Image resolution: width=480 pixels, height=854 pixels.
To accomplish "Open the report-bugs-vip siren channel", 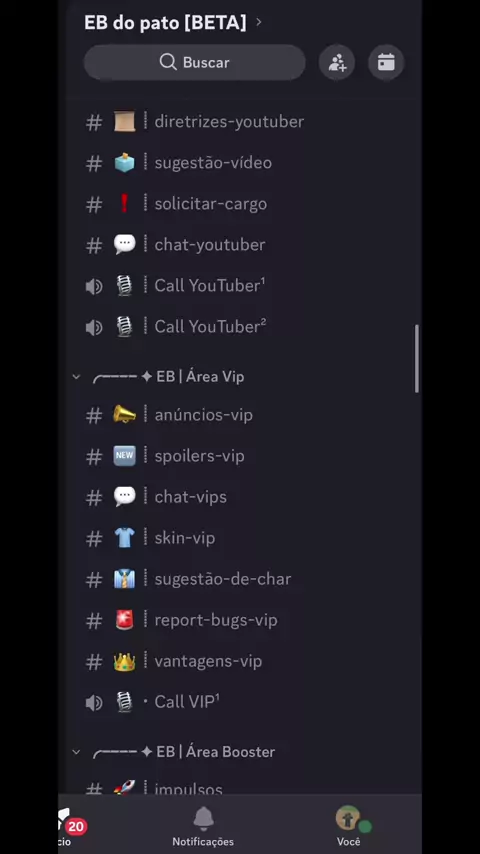I will point(240,620).
